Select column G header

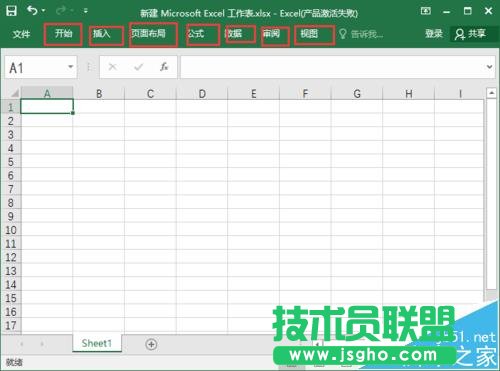point(357,94)
